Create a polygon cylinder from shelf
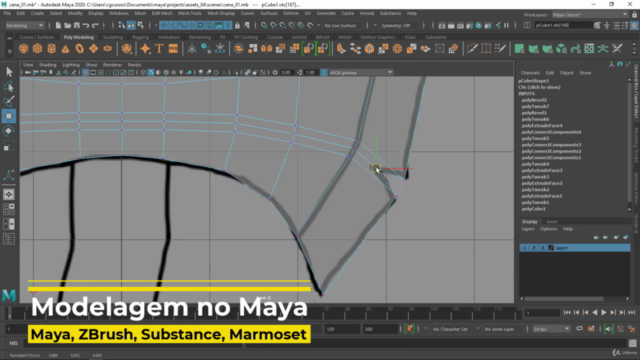Image resolution: width=640 pixels, height=360 pixels. coord(51,49)
